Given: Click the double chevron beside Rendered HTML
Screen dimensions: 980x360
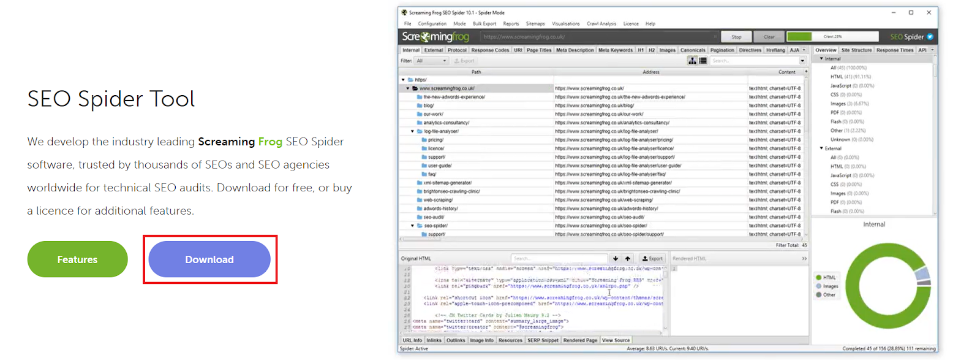Looking at the screenshot, I should click(x=804, y=259).
